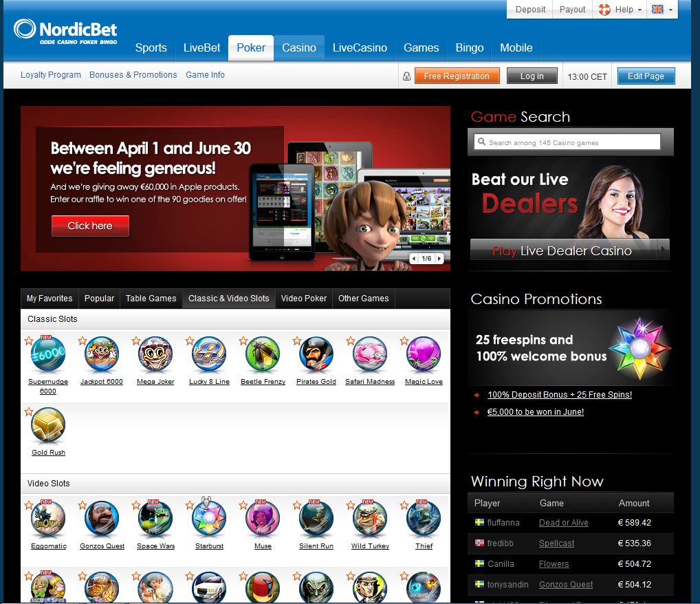This screenshot has height=604, width=700.
Task: Click inside the casino game search field
Action: coord(567,142)
